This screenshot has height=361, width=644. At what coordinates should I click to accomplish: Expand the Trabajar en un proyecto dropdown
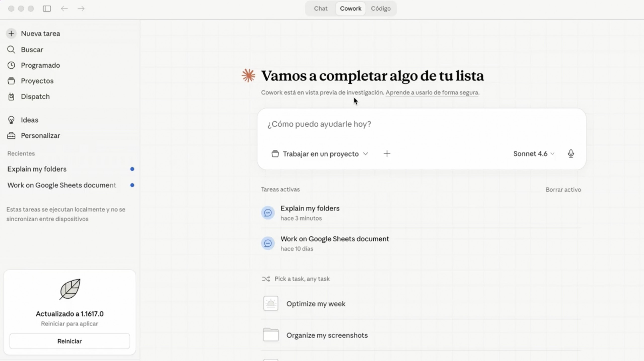[320, 154]
